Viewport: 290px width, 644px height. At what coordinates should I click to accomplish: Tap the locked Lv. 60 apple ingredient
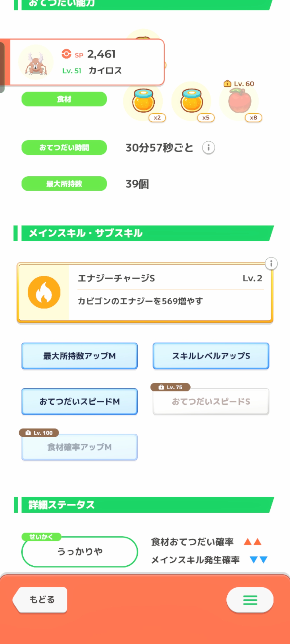(240, 101)
